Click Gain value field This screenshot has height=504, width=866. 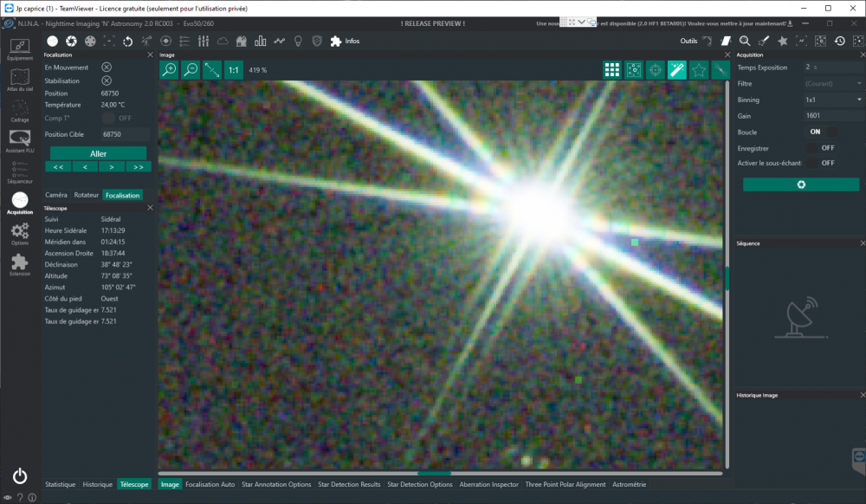[x=833, y=115]
